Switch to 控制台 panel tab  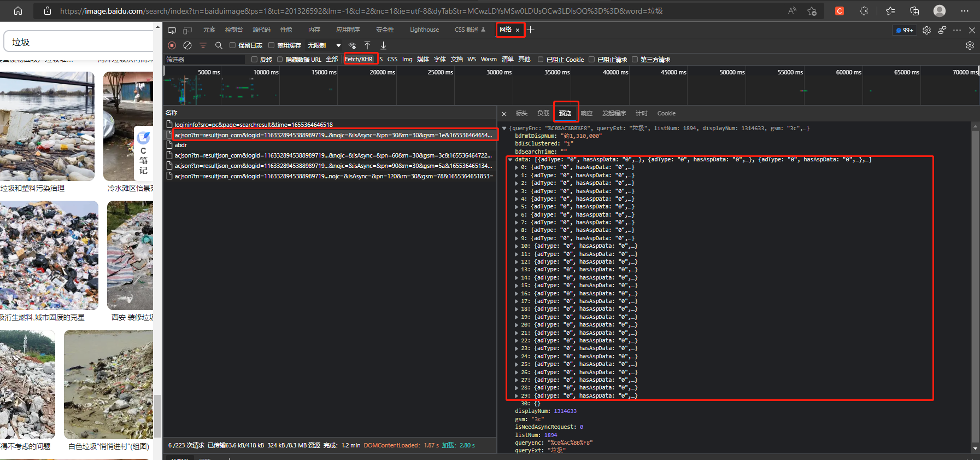coord(234,30)
